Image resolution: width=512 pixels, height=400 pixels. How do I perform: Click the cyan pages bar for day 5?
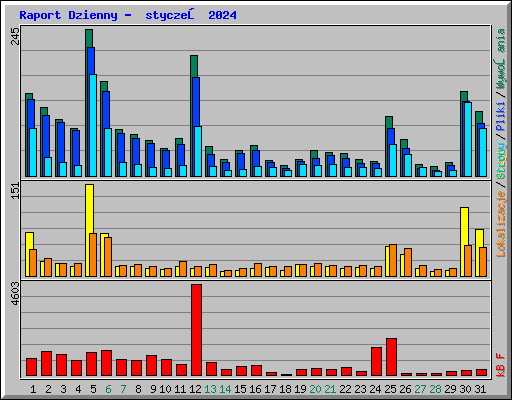tap(93, 125)
